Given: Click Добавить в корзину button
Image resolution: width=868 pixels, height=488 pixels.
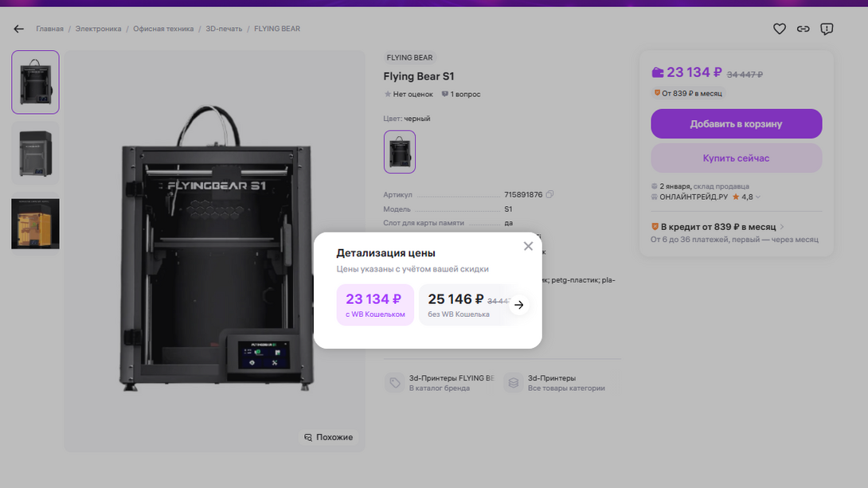Looking at the screenshot, I should (737, 124).
